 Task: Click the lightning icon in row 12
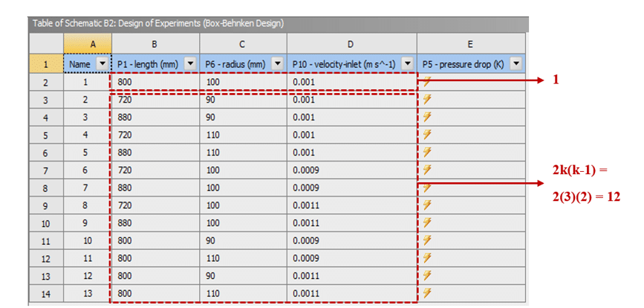click(426, 257)
